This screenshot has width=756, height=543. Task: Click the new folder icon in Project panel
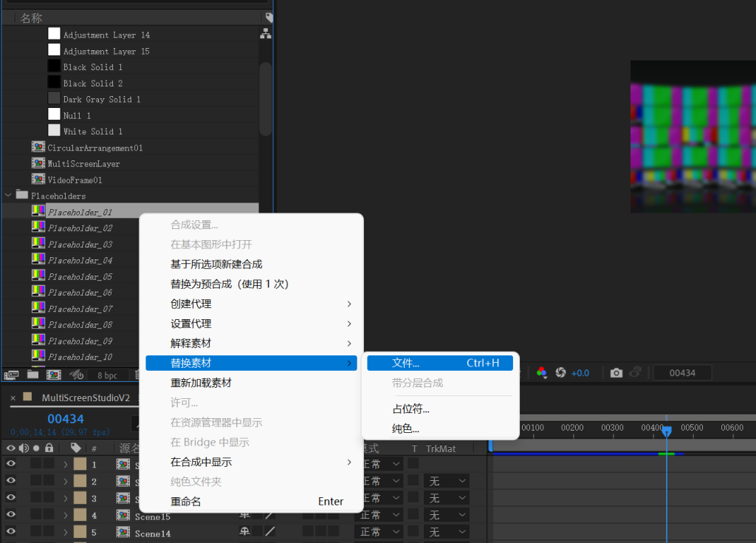click(x=32, y=375)
